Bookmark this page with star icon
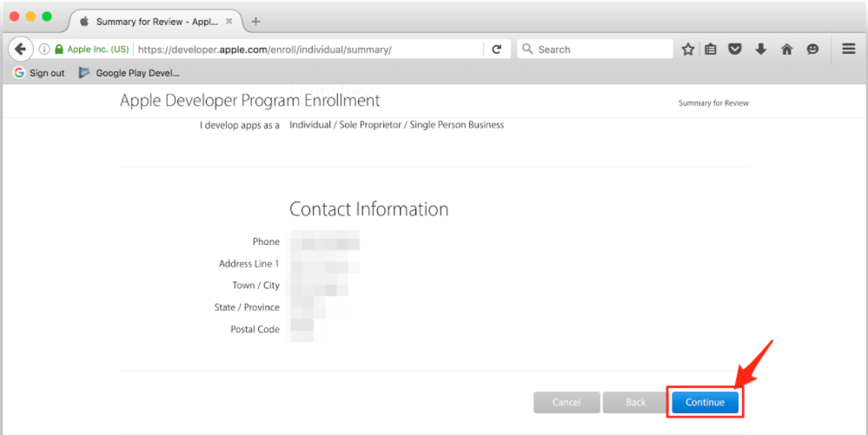This screenshot has width=868, height=435. pyautogui.click(x=688, y=49)
